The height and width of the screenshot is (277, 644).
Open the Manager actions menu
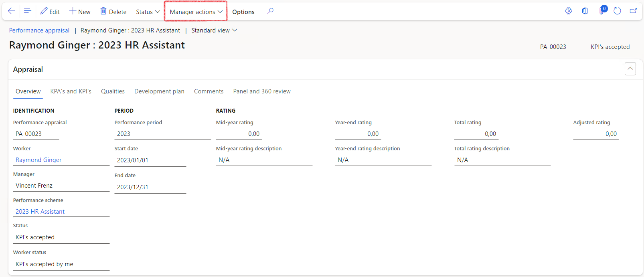point(196,12)
